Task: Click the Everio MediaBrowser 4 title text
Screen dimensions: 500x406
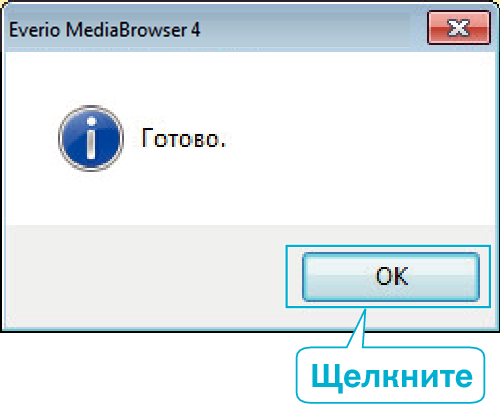Action: 104,30
